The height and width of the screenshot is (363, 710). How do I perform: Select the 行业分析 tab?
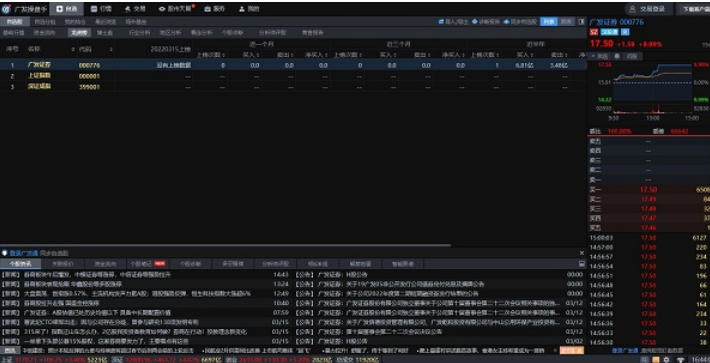(139, 33)
